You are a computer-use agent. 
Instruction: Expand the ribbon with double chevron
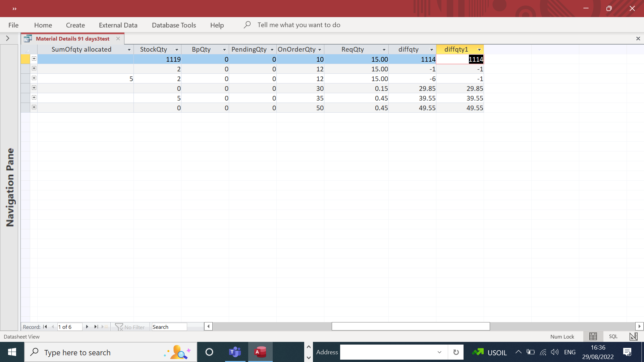[14, 9]
